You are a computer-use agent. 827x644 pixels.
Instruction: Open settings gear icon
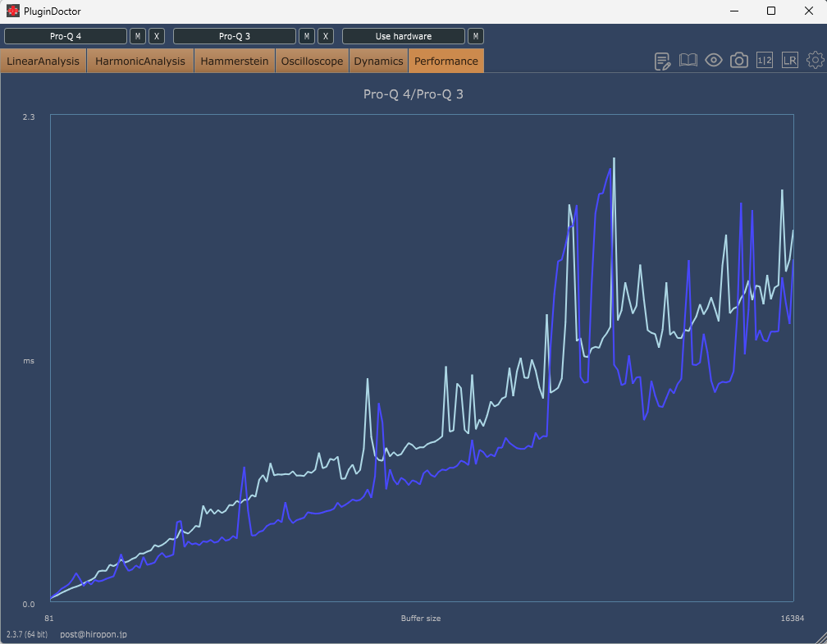click(816, 60)
